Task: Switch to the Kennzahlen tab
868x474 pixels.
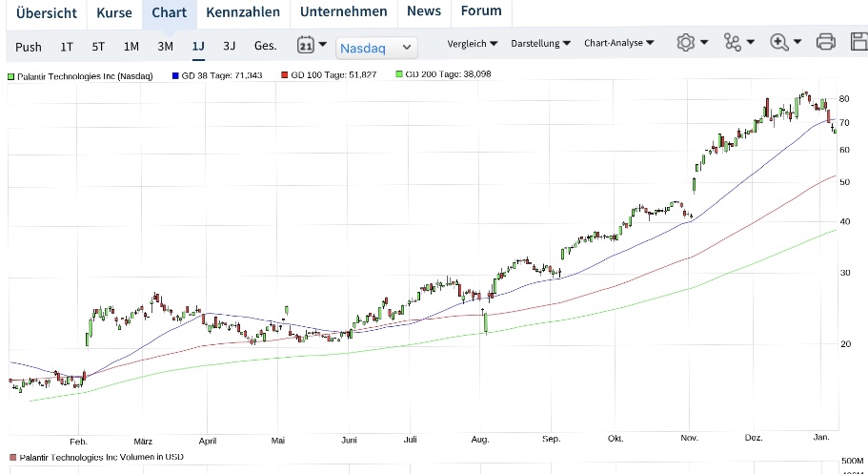Action: (243, 12)
